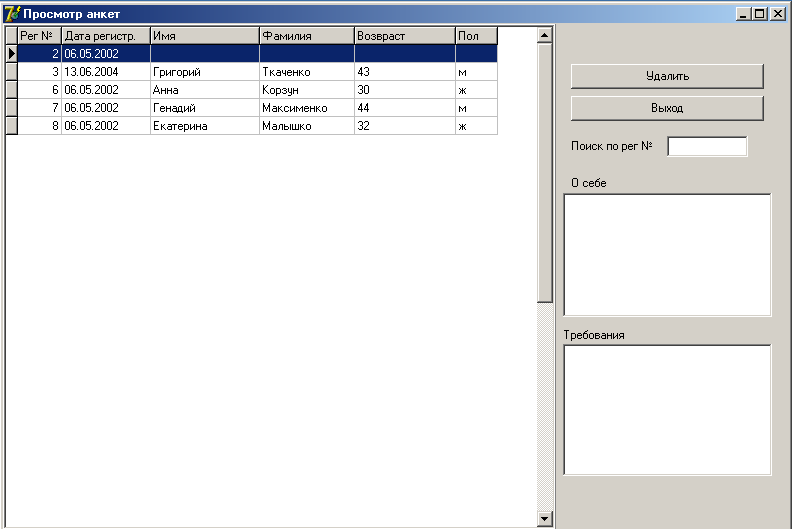Click the Delphi app icon in title bar
Viewport: 792px width, 529px height.
coord(11,13)
